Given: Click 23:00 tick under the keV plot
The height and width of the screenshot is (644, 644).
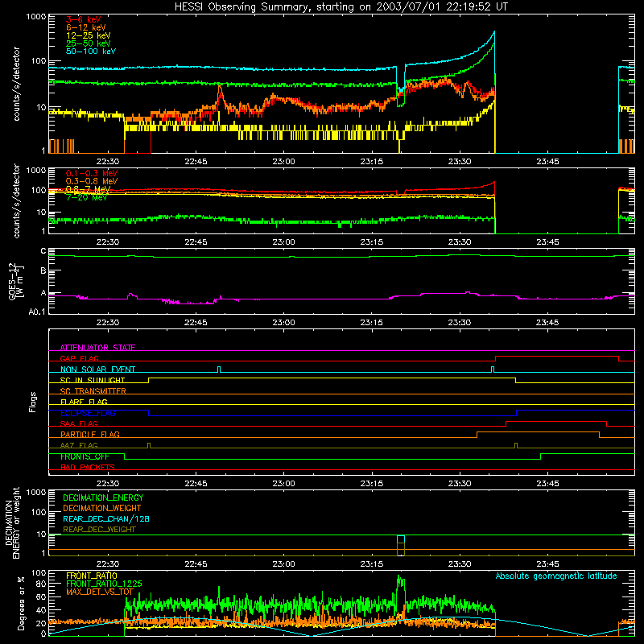Looking at the screenshot, I should tap(283, 162).
